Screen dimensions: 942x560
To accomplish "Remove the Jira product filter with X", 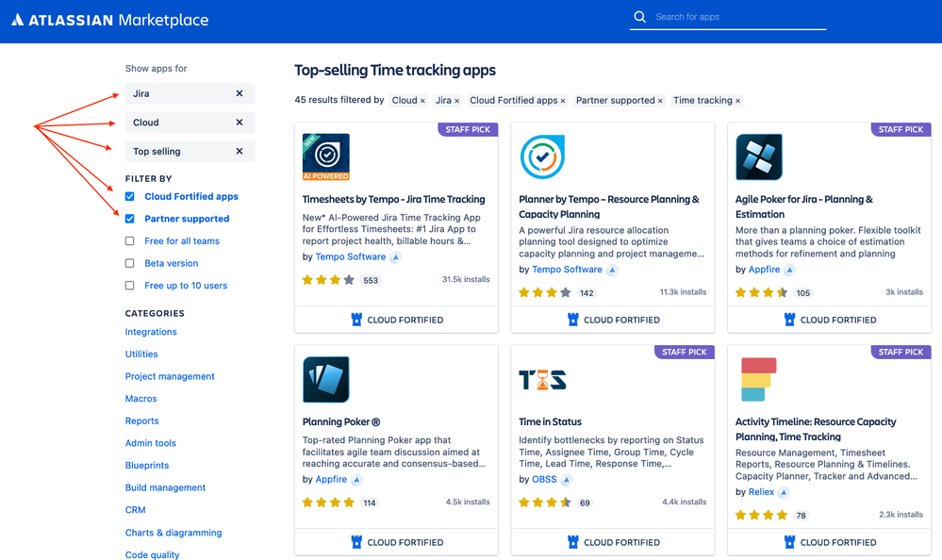I will click(240, 93).
